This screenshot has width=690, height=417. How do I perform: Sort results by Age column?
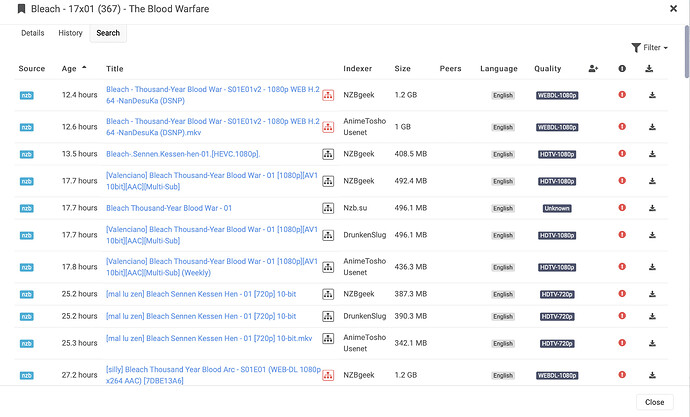[69, 69]
